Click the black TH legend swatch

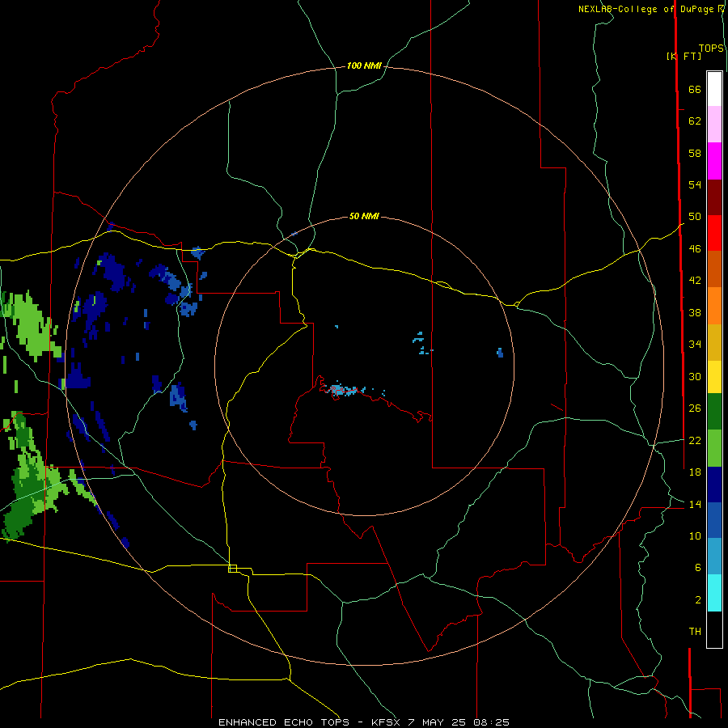point(714,629)
